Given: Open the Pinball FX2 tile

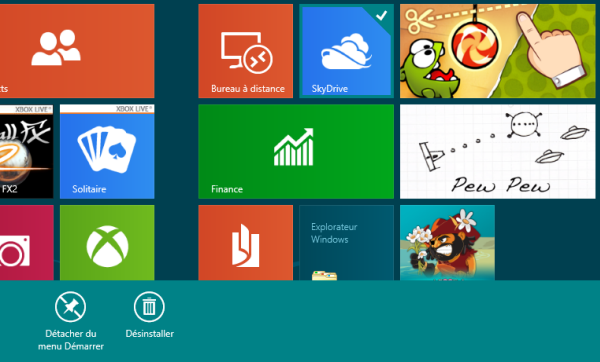Looking at the screenshot, I should [26, 152].
